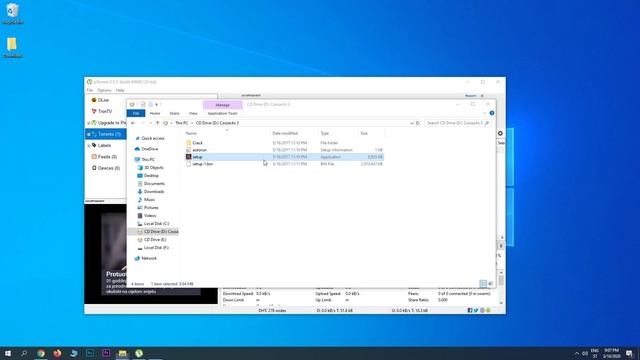The width and height of the screenshot is (640, 360).
Task: Open taskbar Search
Action: click(24, 353)
